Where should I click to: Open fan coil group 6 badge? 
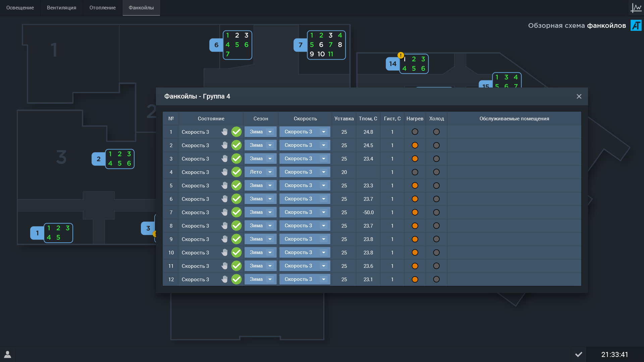pos(216,45)
